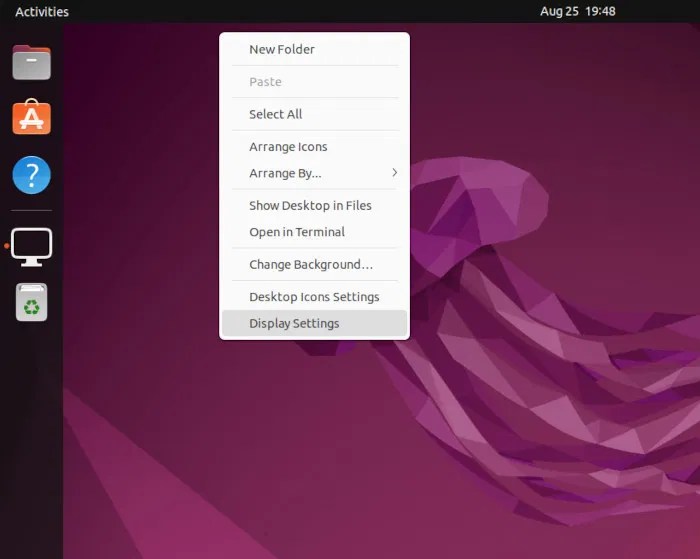Open the Activities overview
This screenshot has width=700, height=559.
point(42,12)
